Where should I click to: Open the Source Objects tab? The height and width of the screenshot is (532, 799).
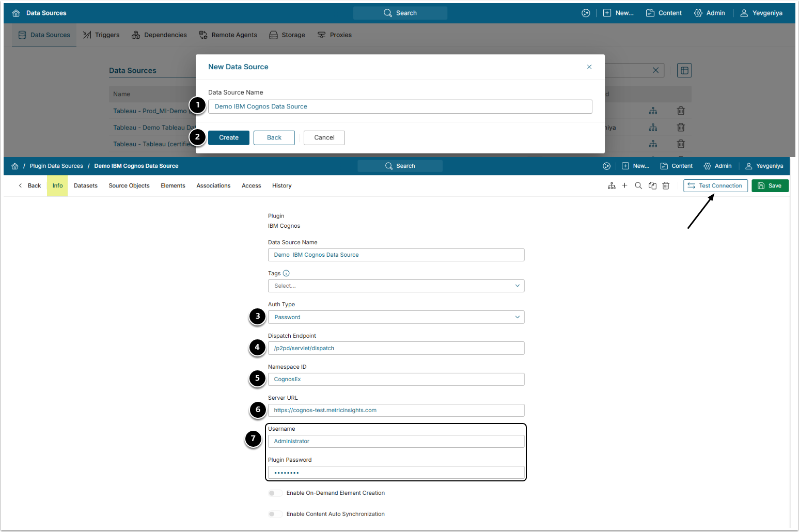tap(129, 186)
